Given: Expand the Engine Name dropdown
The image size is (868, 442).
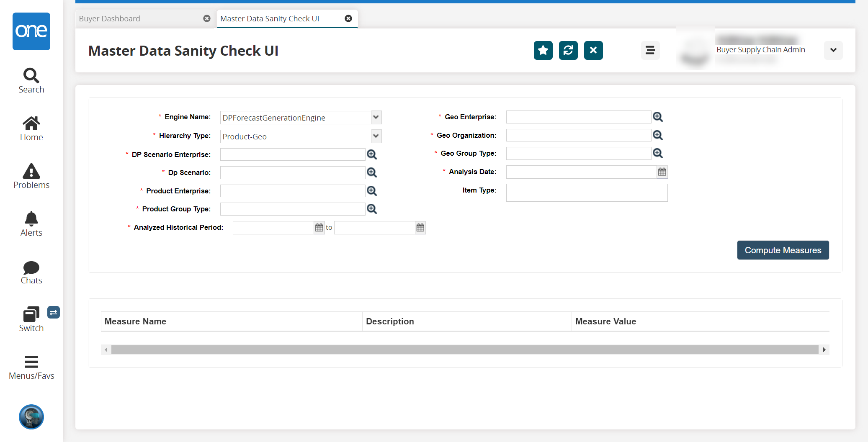Looking at the screenshot, I should pyautogui.click(x=376, y=118).
